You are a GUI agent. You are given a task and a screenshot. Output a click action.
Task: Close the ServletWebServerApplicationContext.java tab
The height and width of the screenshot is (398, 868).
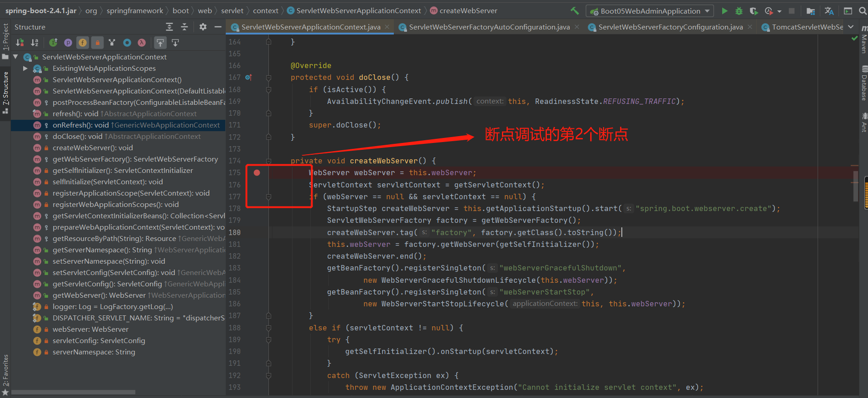387,27
